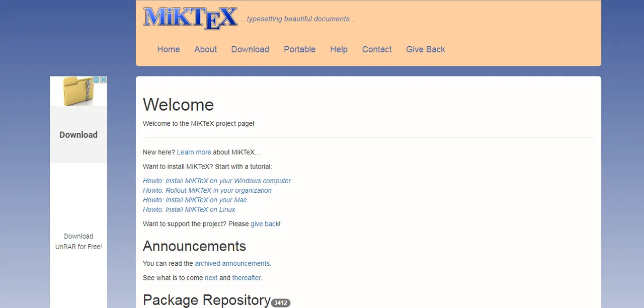Viewport: 644px width, 308px height.
Task: Open the Contact page
Action: point(377,49)
